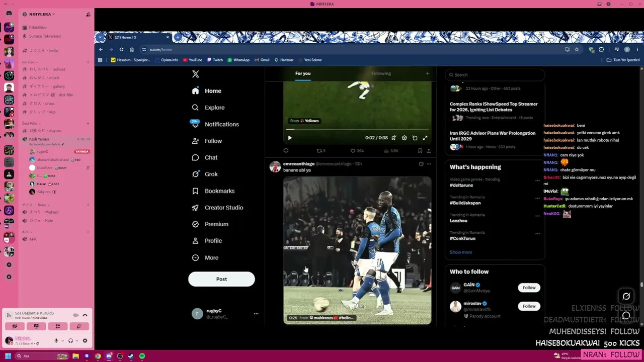Enter fullscreen on the video player
The height and width of the screenshot is (362, 644).
[x=425, y=138]
